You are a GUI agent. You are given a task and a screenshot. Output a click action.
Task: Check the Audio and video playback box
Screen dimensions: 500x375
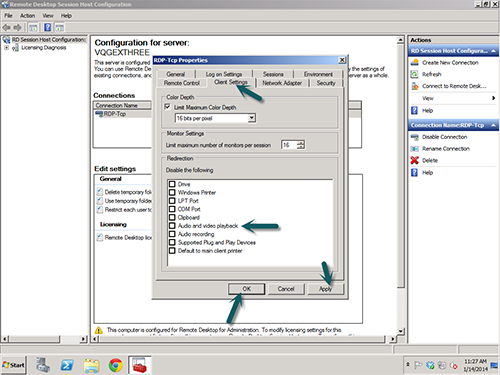(172, 226)
